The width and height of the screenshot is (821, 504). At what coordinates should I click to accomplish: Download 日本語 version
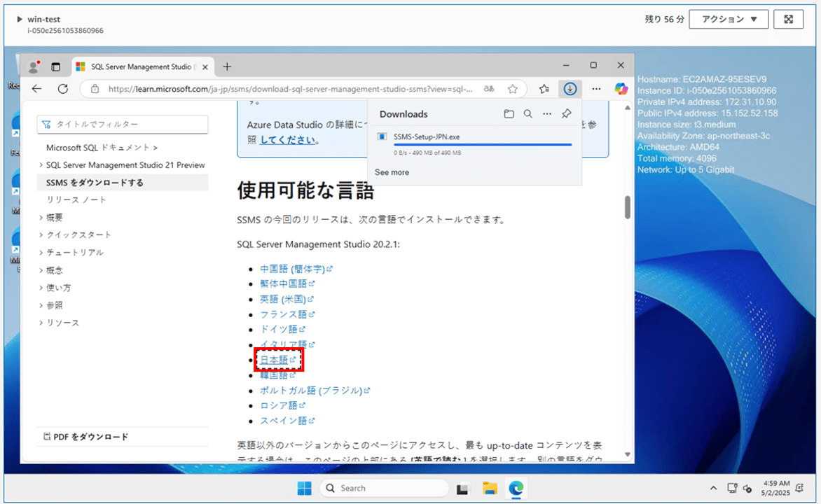pos(278,360)
